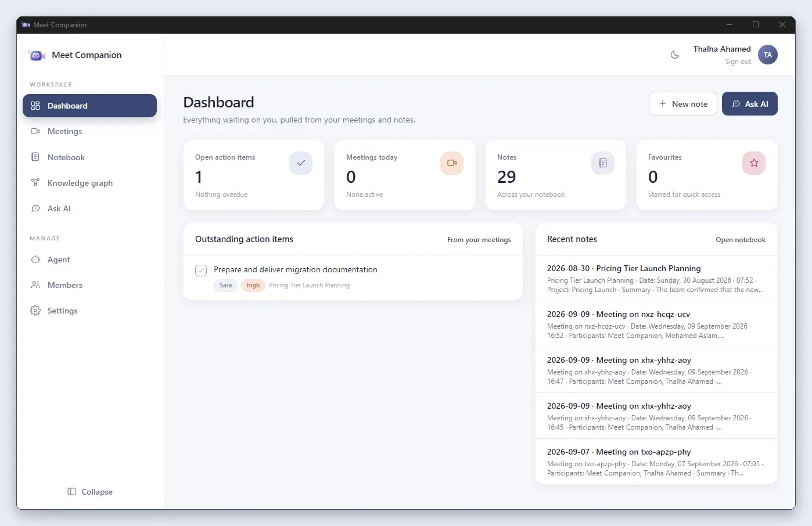This screenshot has width=812, height=526.
Task: Click the Meetings camera icon in sidebar
Action: pos(35,131)
